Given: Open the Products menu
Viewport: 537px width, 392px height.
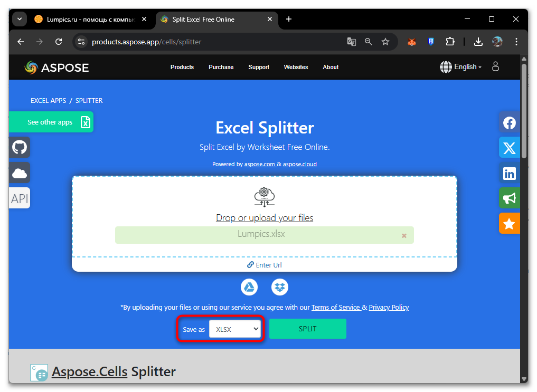Looking at the screenshot, I should (182, 67).
